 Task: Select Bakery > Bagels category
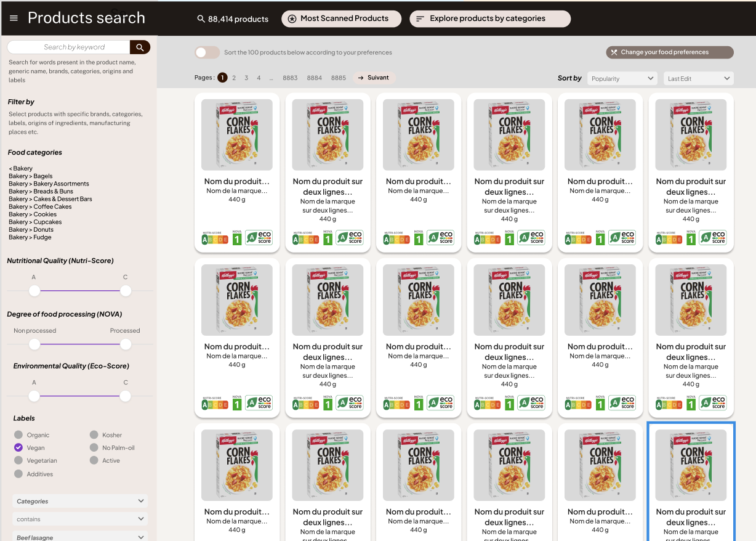[31, 176]
